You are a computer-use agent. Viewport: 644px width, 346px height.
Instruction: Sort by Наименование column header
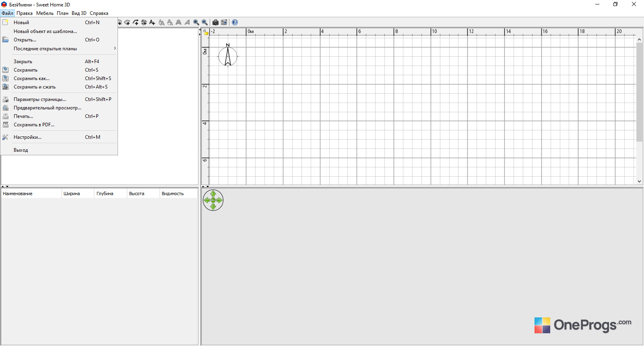tap(31, 194)
